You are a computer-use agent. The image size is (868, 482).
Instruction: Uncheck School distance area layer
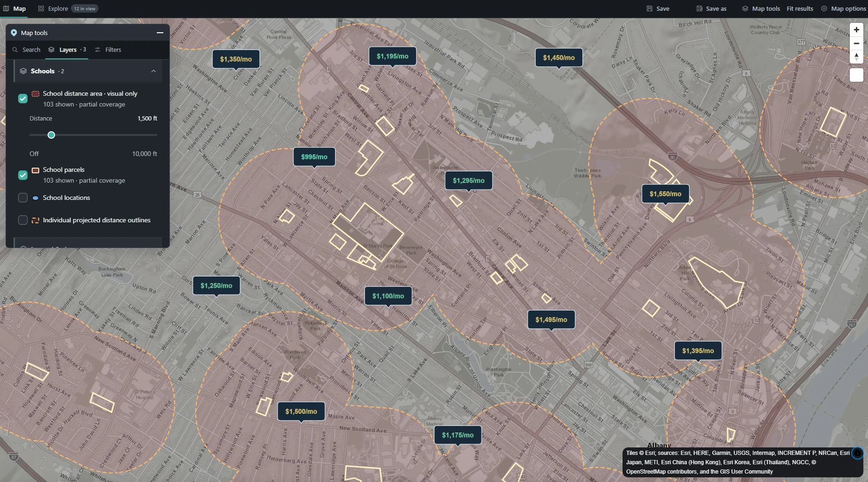[x=23, y=99]
